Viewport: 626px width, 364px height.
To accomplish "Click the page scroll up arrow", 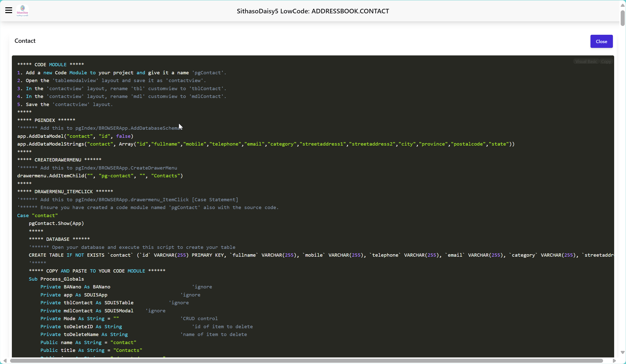I will [622, 5].
